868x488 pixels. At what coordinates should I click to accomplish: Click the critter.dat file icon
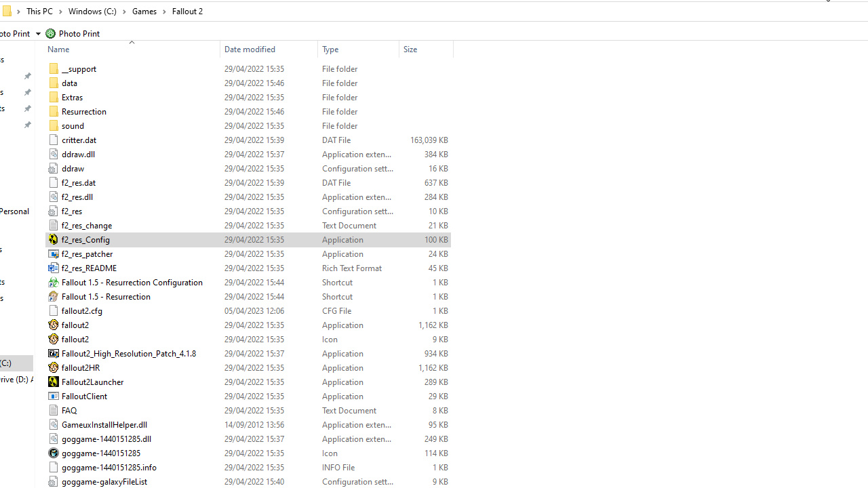point(54,140)
